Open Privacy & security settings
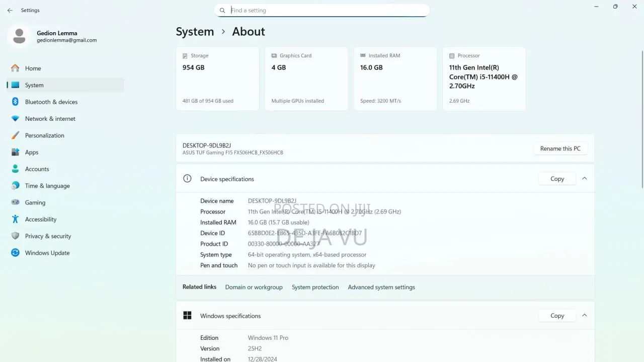The height and width of the screenshot is (362, 644). tap(65, 236)
